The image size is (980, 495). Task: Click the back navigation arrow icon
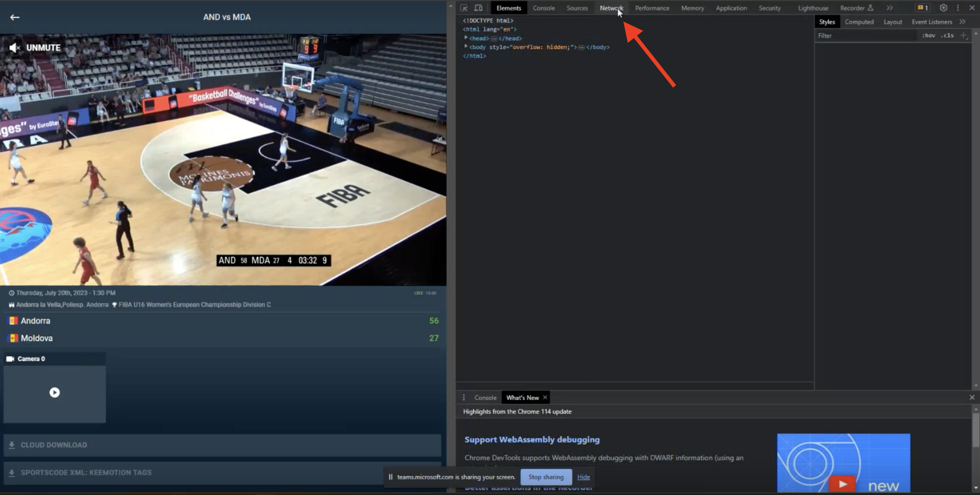pos(14,17)
